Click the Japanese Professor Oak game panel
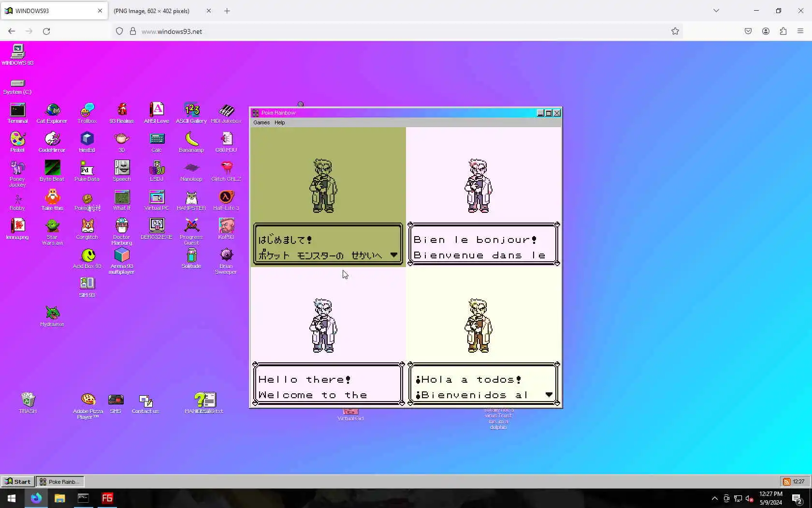Image resolution: width=812 pixels, height=508 pixels. (328, 196)
